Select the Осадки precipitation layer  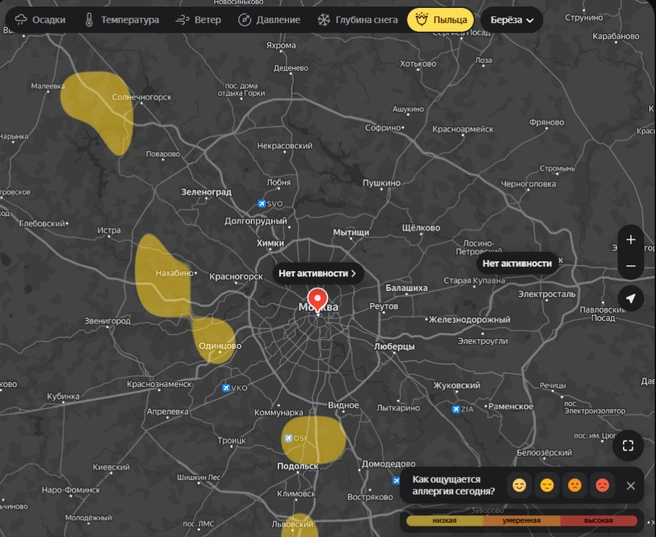click(x=40, y=20)
